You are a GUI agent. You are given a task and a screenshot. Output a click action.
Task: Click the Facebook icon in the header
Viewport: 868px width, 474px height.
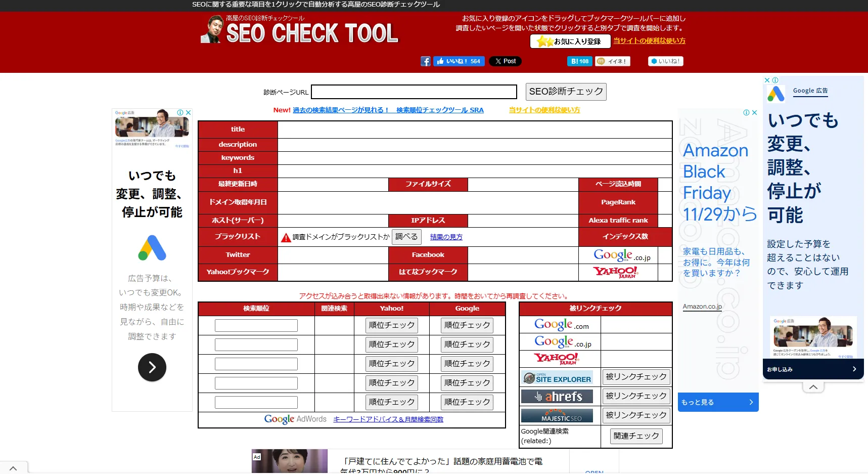(x=426, y=61)
